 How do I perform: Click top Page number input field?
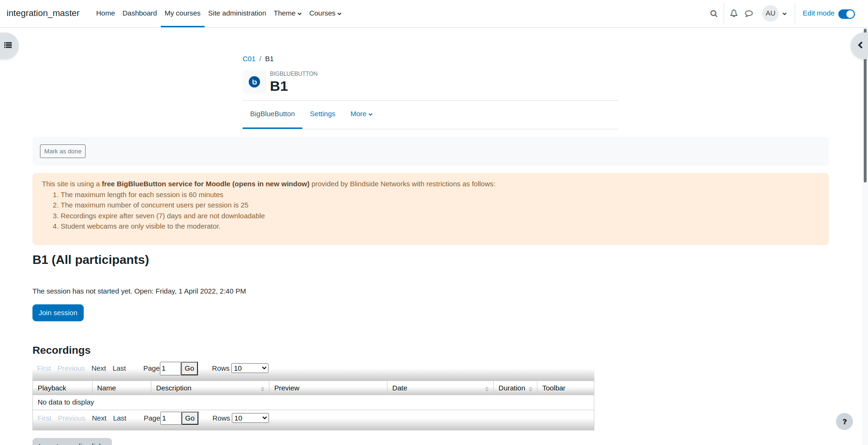[170, 368]
